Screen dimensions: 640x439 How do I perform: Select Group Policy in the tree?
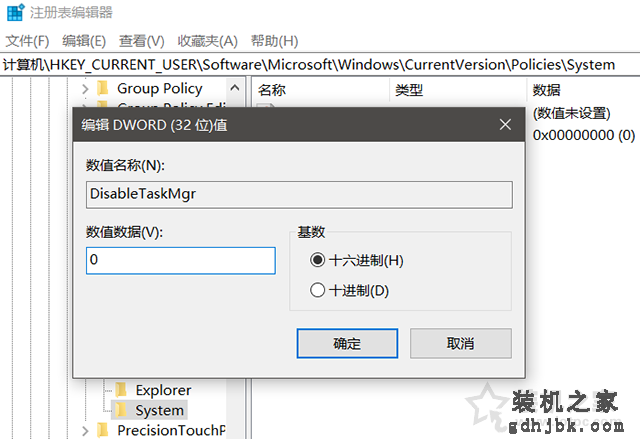pyautogui.click(x=160, y=89)
